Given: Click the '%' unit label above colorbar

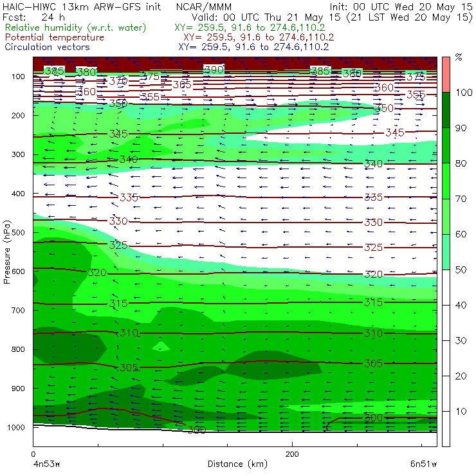Looking at the screenshot, I should (x=459, y=57).
